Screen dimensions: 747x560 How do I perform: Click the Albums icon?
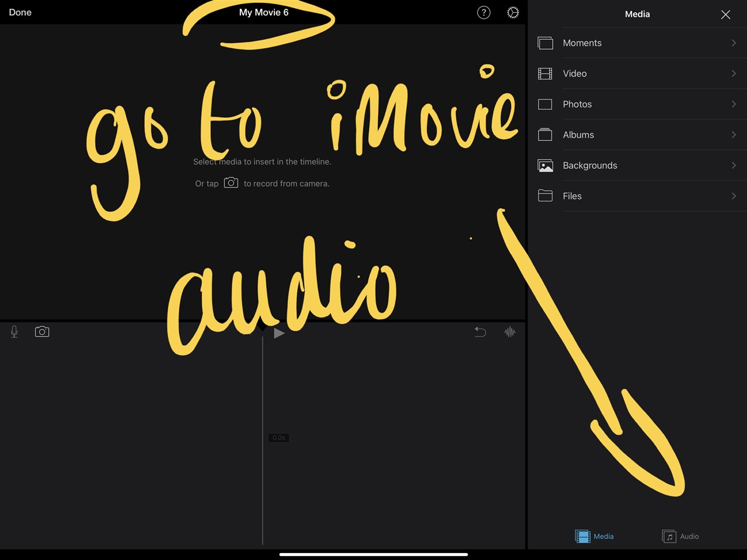[545, 135]
